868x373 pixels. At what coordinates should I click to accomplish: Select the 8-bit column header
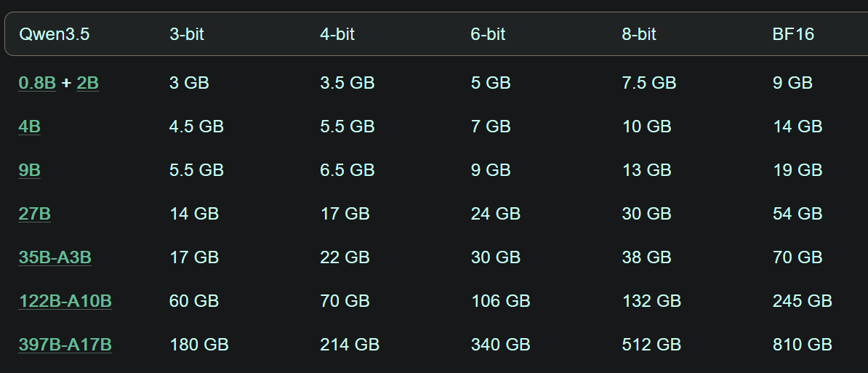click(x=639, y=34)
